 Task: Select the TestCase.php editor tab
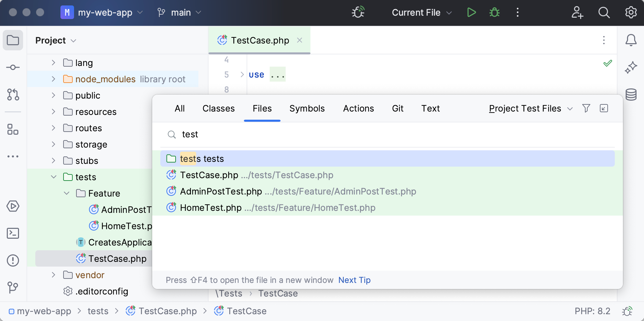coord(260,40)
